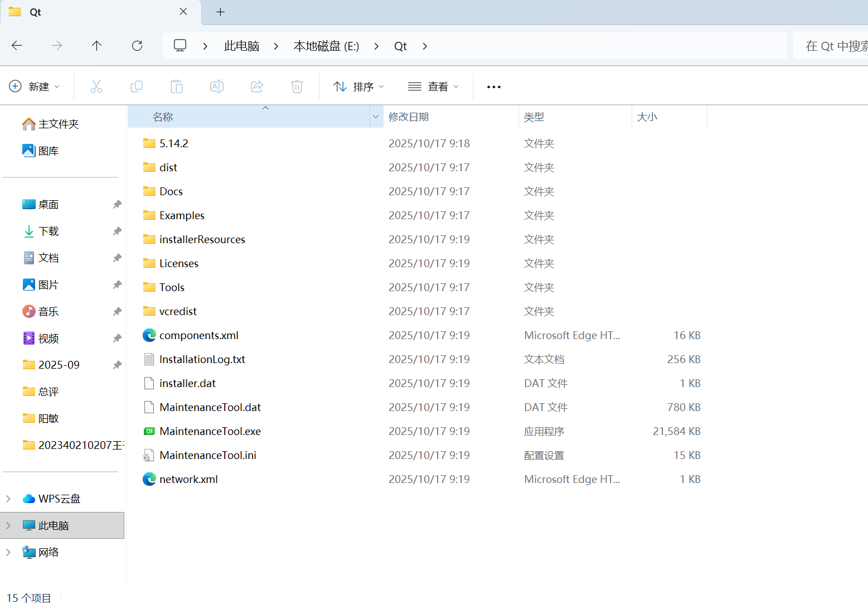Select the installer.dat file icon
Viewport: 868px width, 604px height.
click(149, 383)
